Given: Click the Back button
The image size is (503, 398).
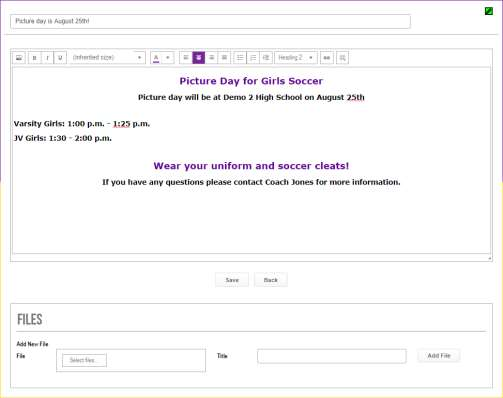Looking at the screenshot, I should 271,280.
